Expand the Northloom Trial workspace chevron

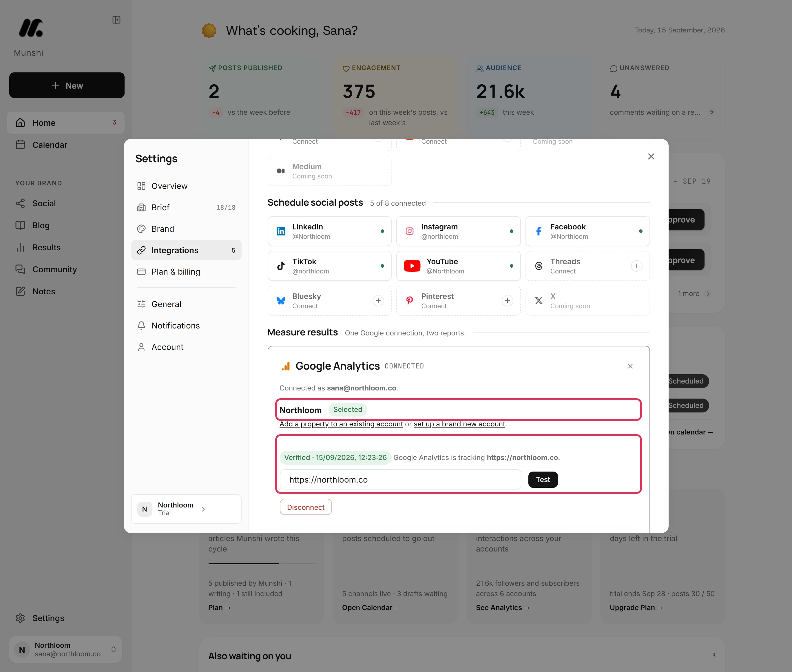click(x=203, y=509)
